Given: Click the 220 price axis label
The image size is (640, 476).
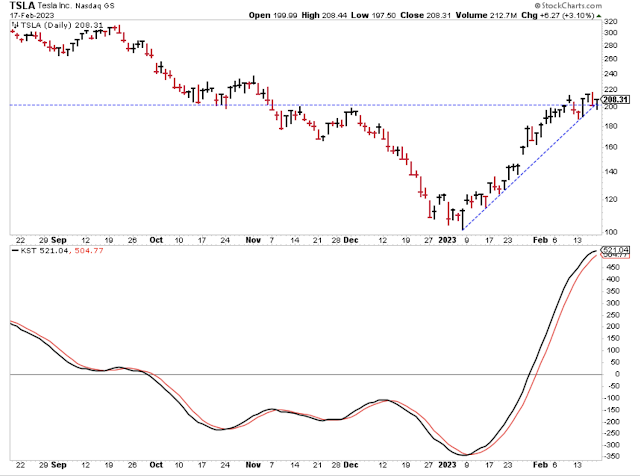Looking at the screenshot, I should pos(611,89).
